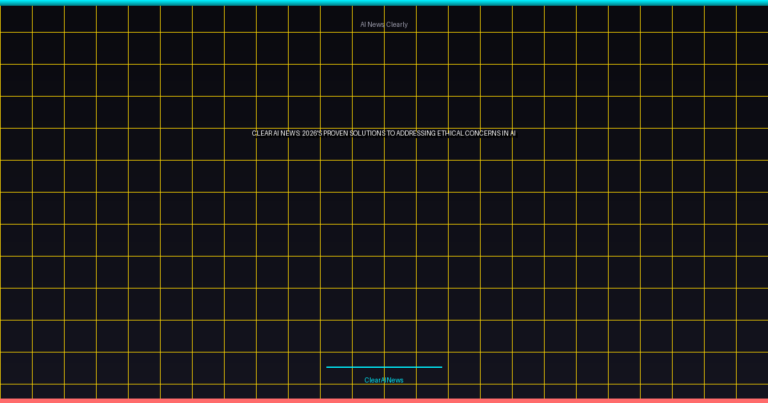Click the 'AI News Clearly' site title
The width and height of the screenshot is (768, 403).
pos(384,24)
